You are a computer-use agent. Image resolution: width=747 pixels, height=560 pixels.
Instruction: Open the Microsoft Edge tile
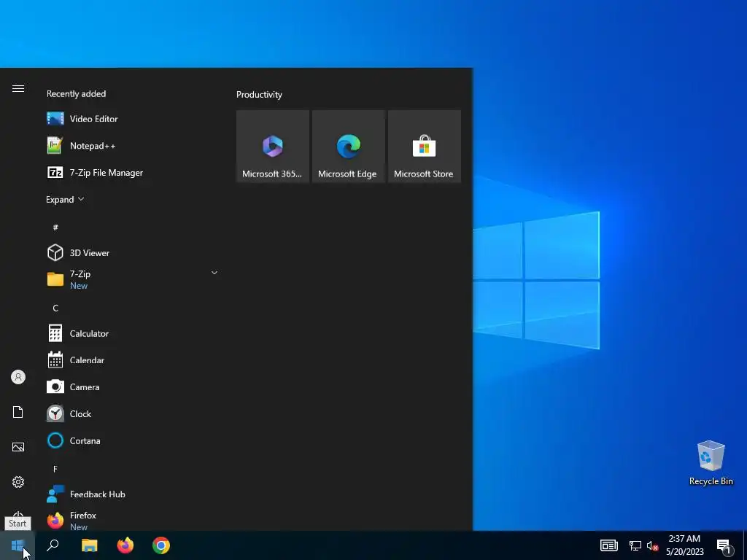348,146
